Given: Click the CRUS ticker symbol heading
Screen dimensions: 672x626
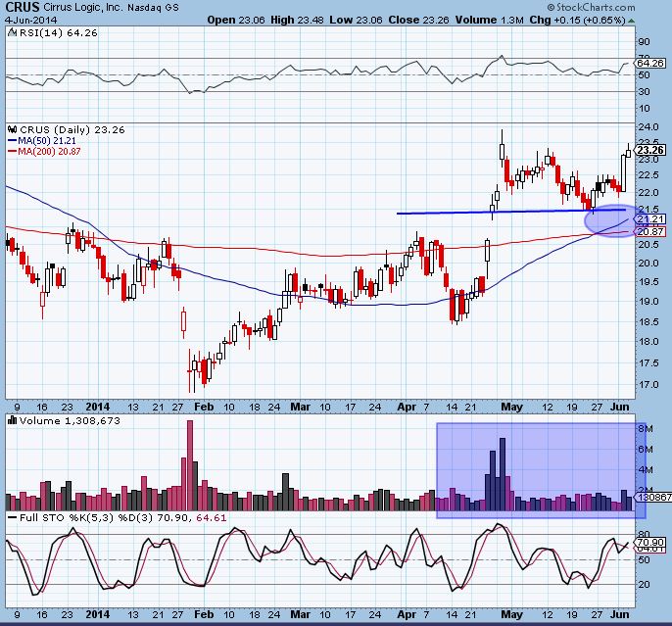Looking at the screenshot, I should tap(22, 7).
